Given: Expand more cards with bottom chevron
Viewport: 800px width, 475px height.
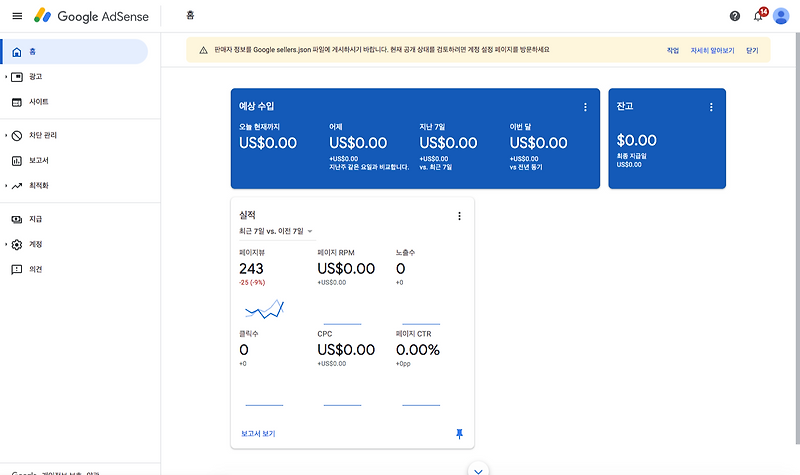Looking at the screenshot, I should point(478,470).
